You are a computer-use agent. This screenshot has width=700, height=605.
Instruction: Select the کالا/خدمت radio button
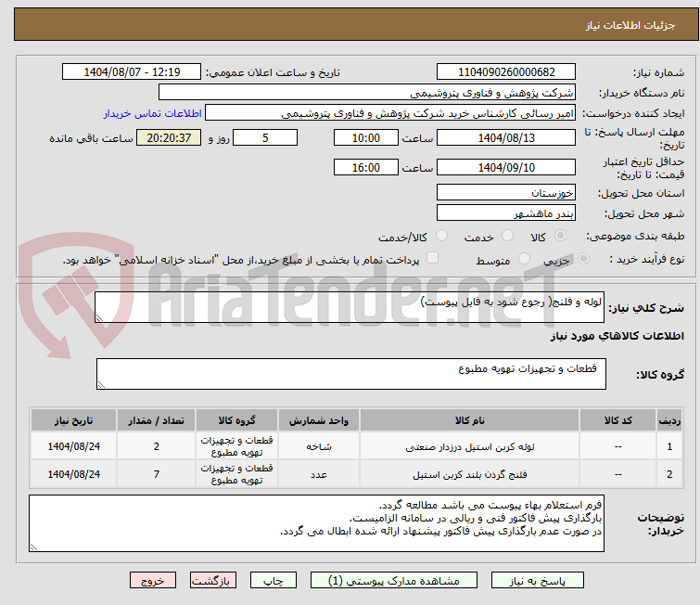pyautogui.click(x=441, y=236)
